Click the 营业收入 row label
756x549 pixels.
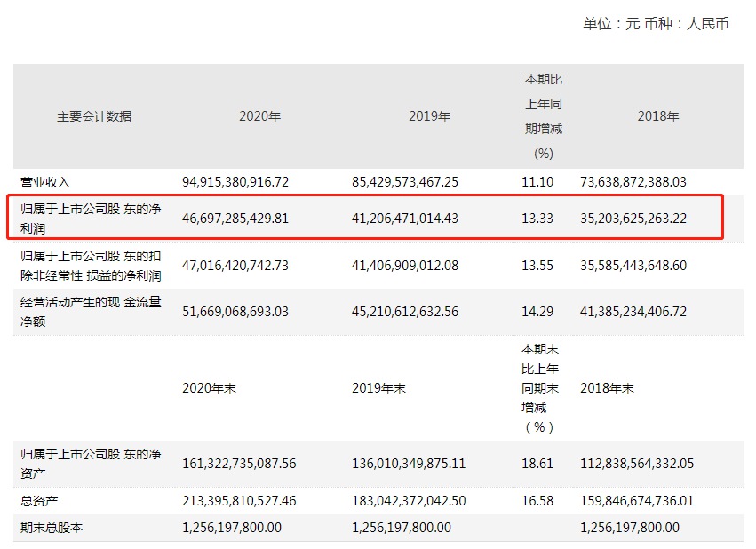tap(44, 181)
